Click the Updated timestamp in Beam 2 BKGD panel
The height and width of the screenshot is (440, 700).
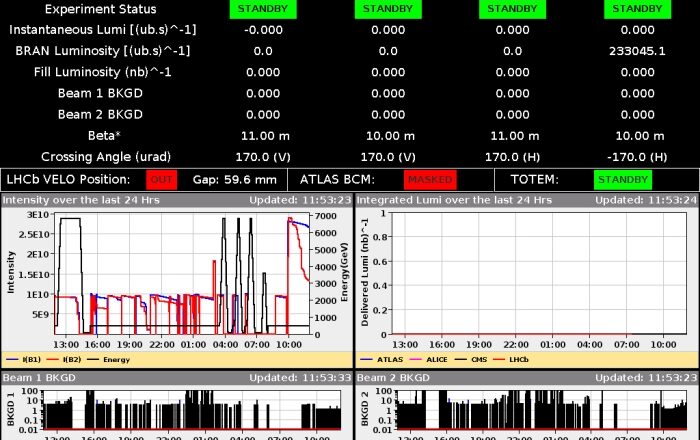click(x=646, y=378)
